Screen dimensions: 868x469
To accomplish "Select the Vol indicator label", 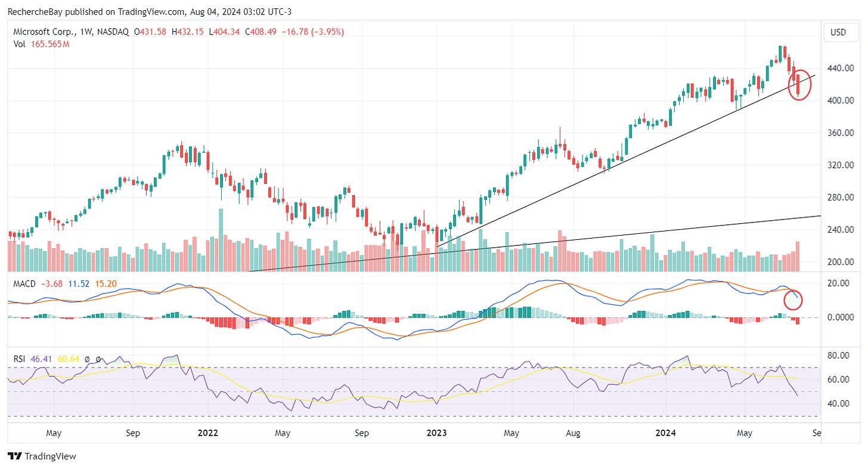I will (x=19, y=44).
